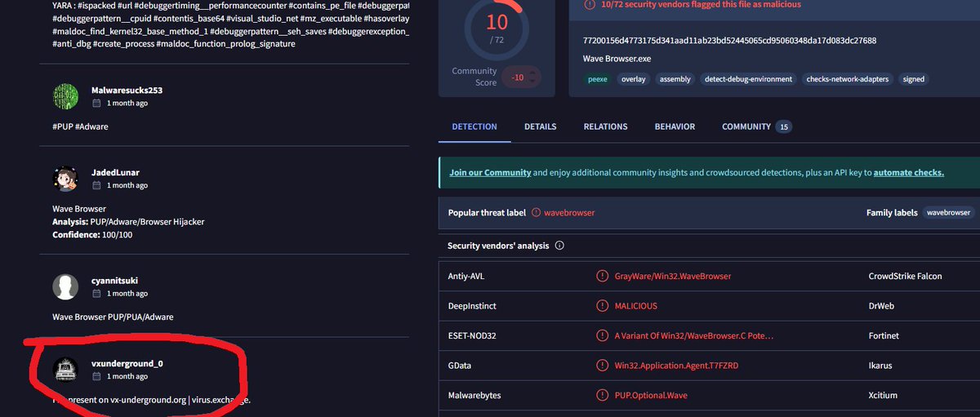Click the ESET-NOD32 WaveBrowser.C detection result
This screenshot has height=417, width=980.
(x=693, y=335)
